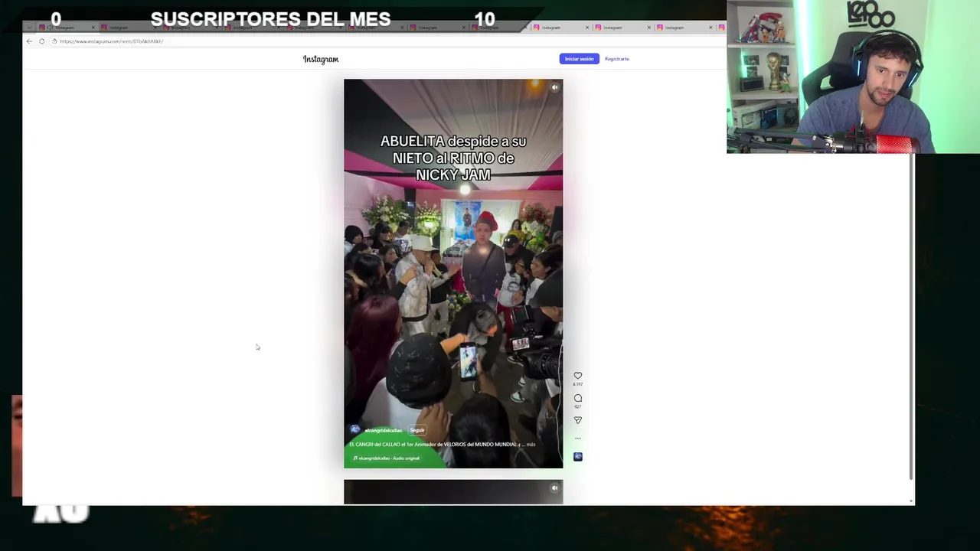Open the audio thumbnail beside the reel

(x=578, y=457)
